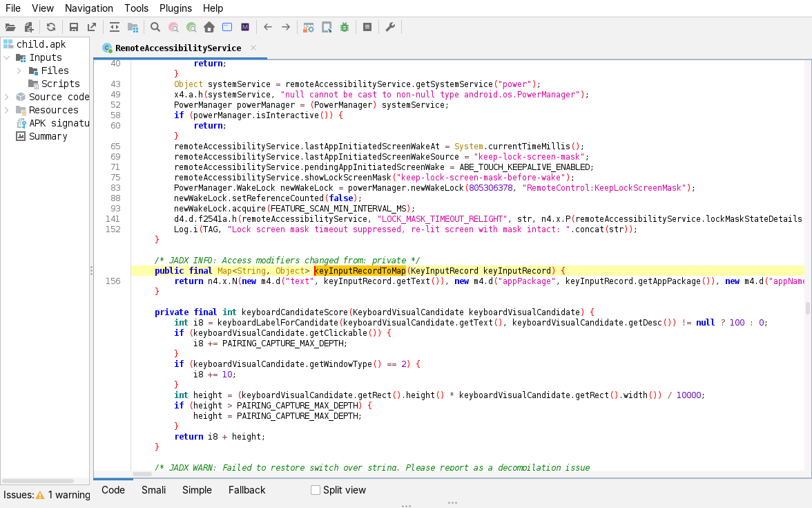Open the Help menu

213,8
